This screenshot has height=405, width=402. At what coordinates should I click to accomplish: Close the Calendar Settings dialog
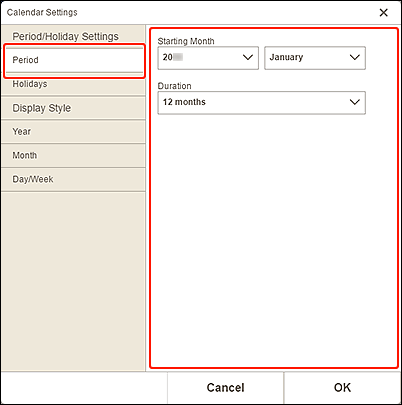pyautogui.click(x=384, y=13)
